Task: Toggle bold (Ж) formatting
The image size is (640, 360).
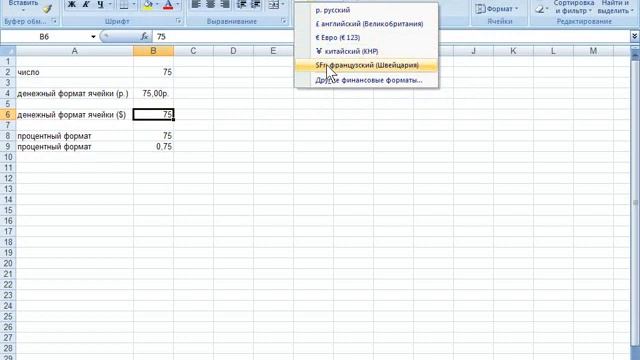Action: point(71,4)
